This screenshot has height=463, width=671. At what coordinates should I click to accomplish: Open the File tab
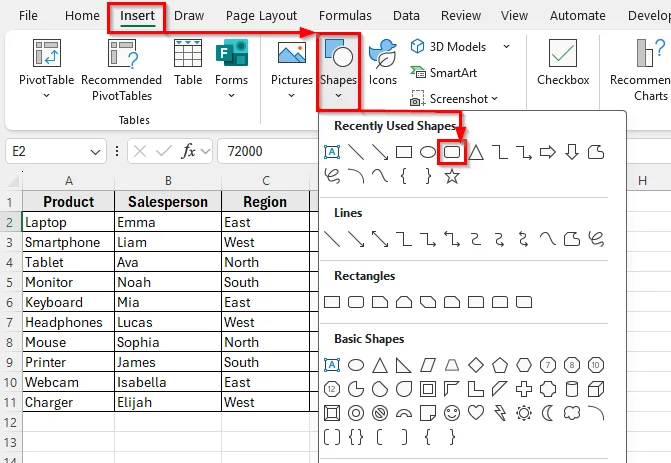click(28, 16)
